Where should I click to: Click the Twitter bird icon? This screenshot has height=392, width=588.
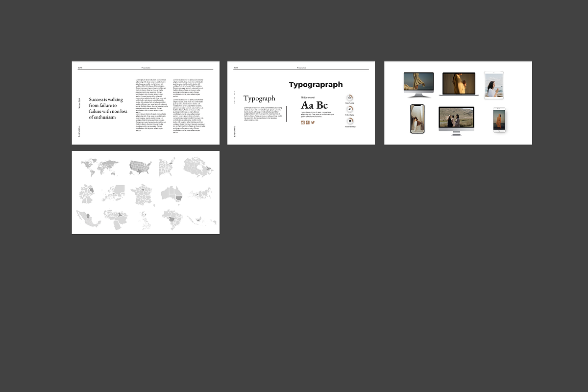313,122
